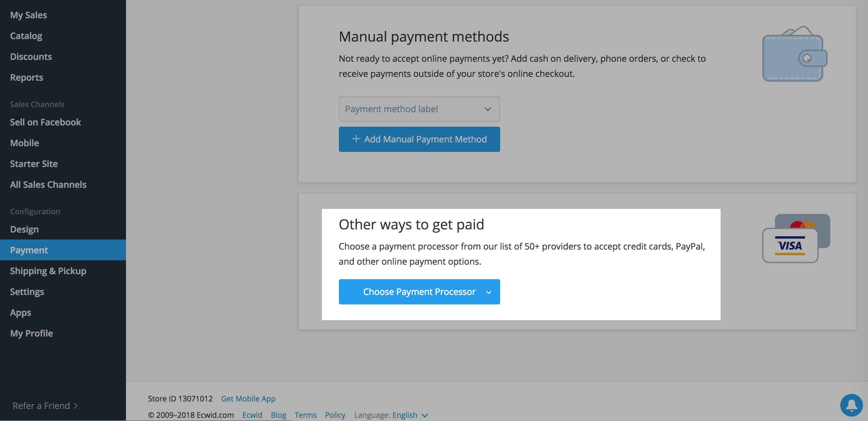The image size is (868, 421).
Task: Click the Terms footer link
Action: tap(305, 415)
